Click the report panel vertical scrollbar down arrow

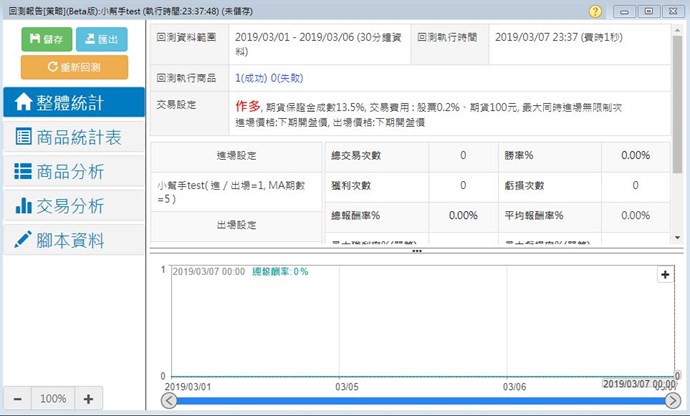point(678,237)
